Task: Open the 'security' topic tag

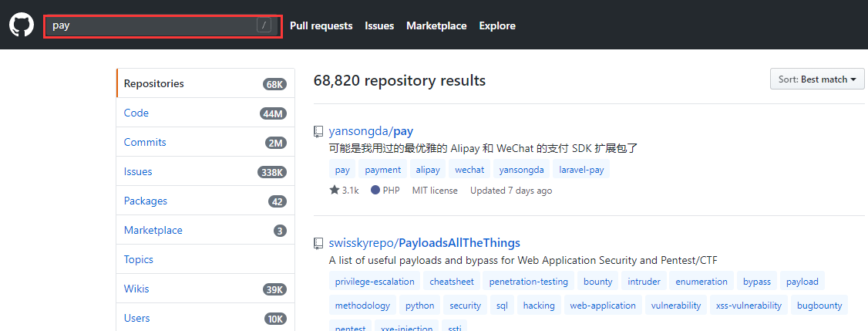Action: (x=465, y=306)
